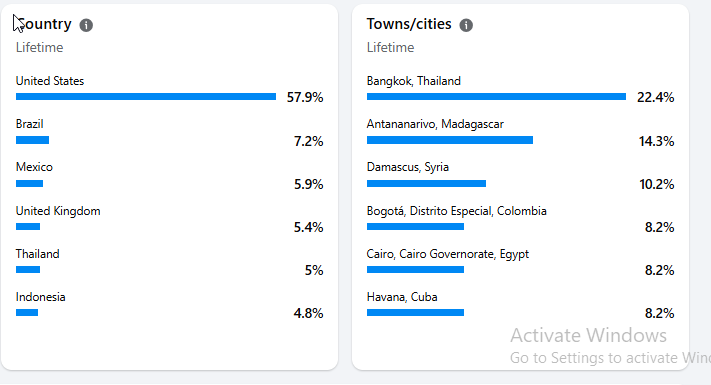Click the Antananarivo, Madagascar bar
This screenshot has width=711, height=385.
(x=450, y=140)
